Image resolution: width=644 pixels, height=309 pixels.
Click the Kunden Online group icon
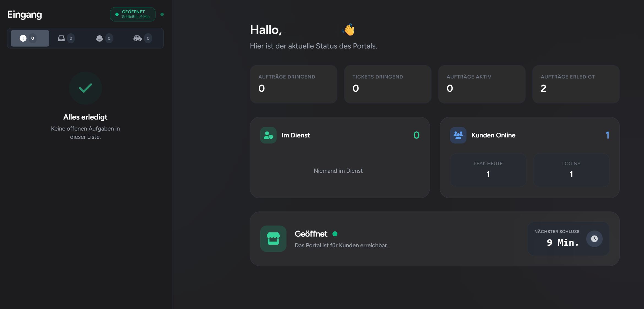458,135
